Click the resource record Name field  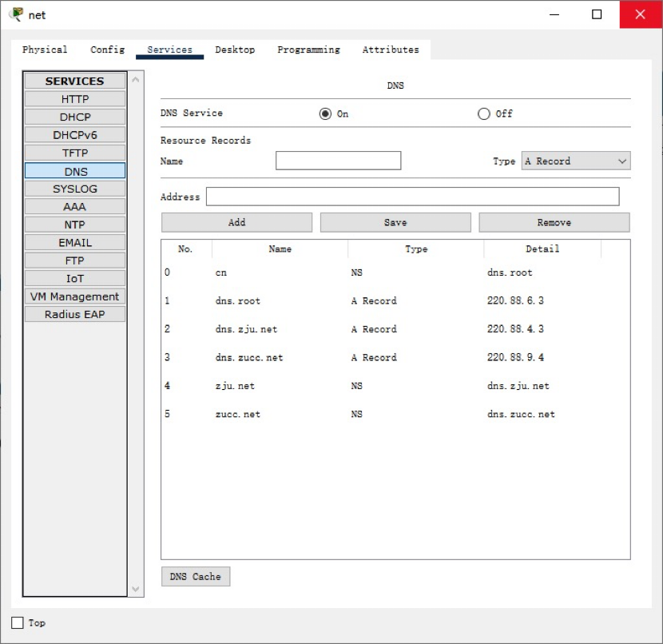(x=338, y=161)
